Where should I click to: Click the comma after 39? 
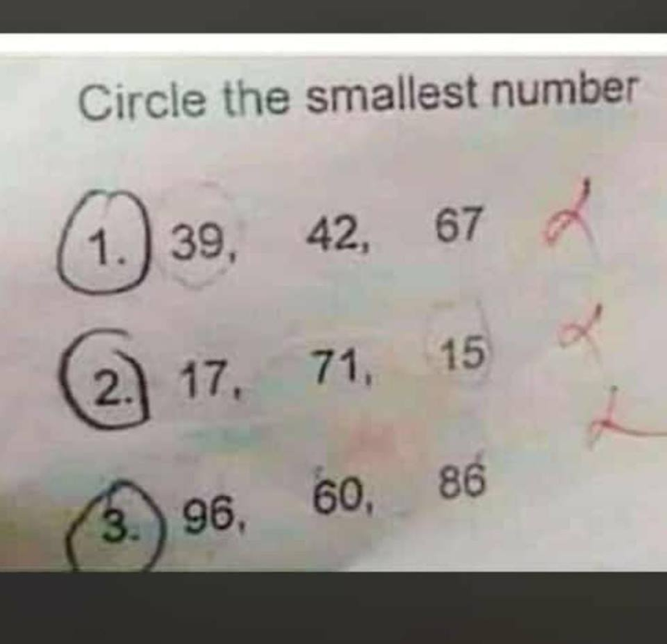[x=232, y=254]
